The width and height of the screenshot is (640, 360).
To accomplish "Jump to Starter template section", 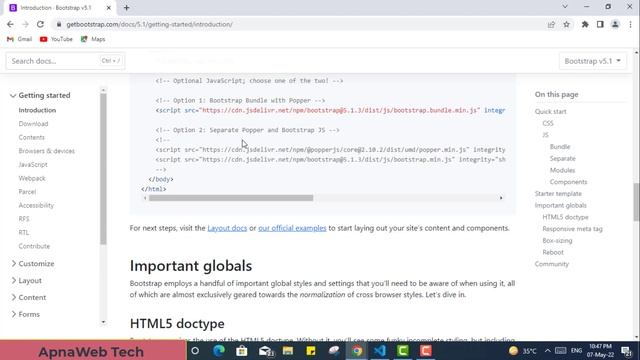I will click(558, 194).
